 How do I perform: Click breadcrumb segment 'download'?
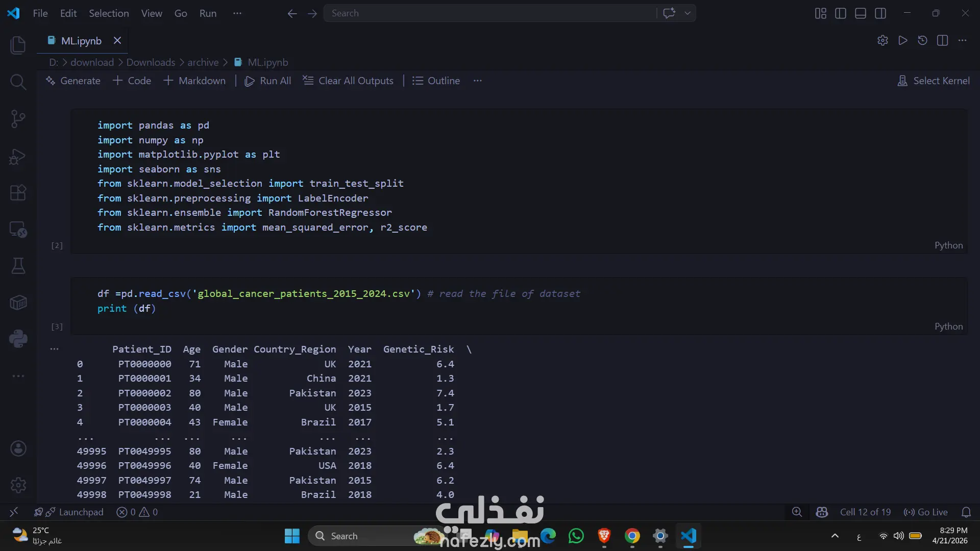pyautogui.click(x=92, y=62)
